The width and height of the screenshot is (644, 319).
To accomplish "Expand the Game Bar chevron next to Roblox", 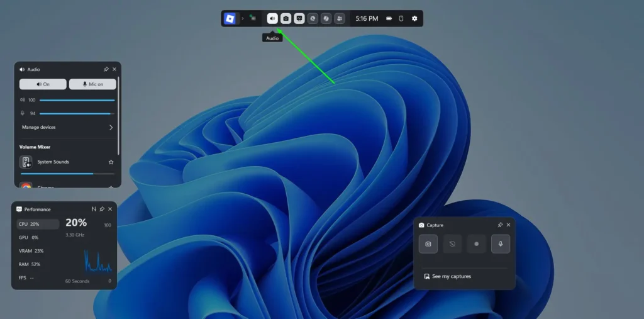I will click(x=243, y=19).
